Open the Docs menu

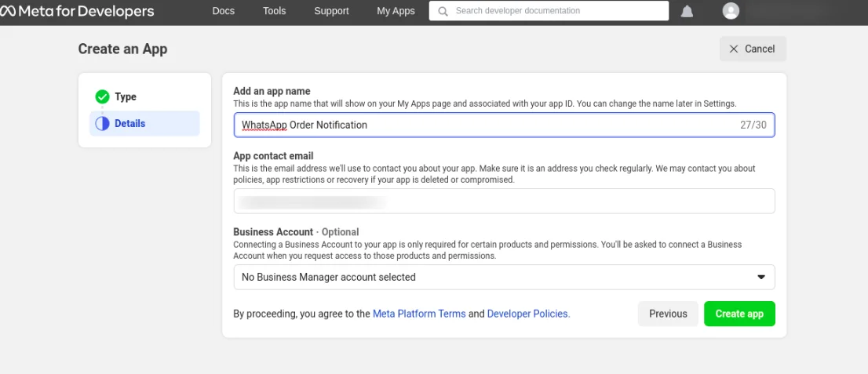click(x=224, y=11)
